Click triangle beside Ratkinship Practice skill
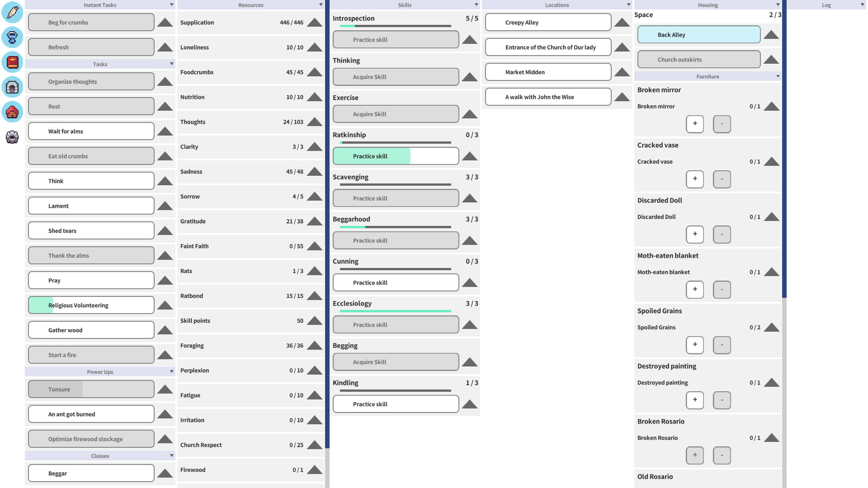This screenshot has height=488, width=868. point(470,156)
